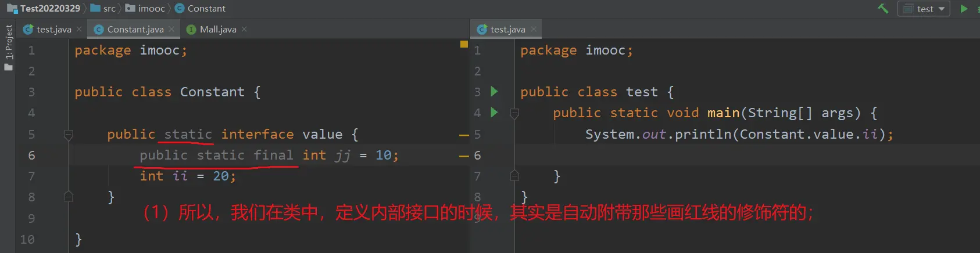Click the Build project hammer icon
The width and height of the screenshot is (980, 253).
(883, 8)
